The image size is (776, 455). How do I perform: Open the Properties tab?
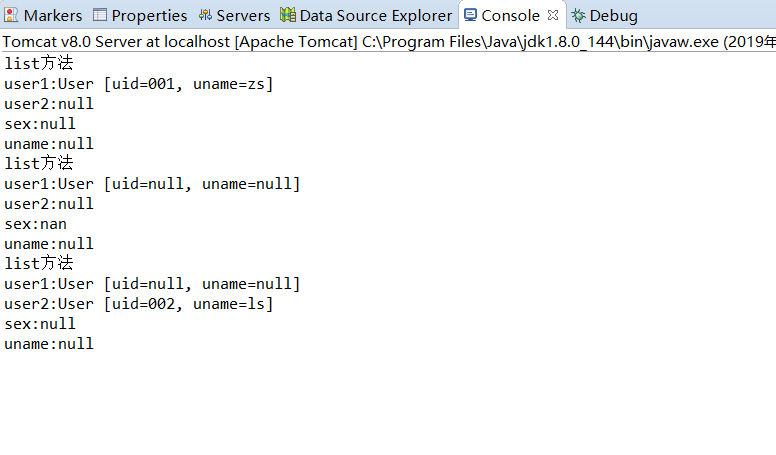point(140,15)
